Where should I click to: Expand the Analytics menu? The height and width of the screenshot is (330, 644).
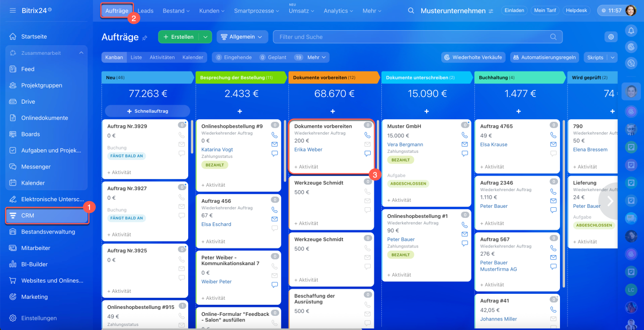pos(339,11)
